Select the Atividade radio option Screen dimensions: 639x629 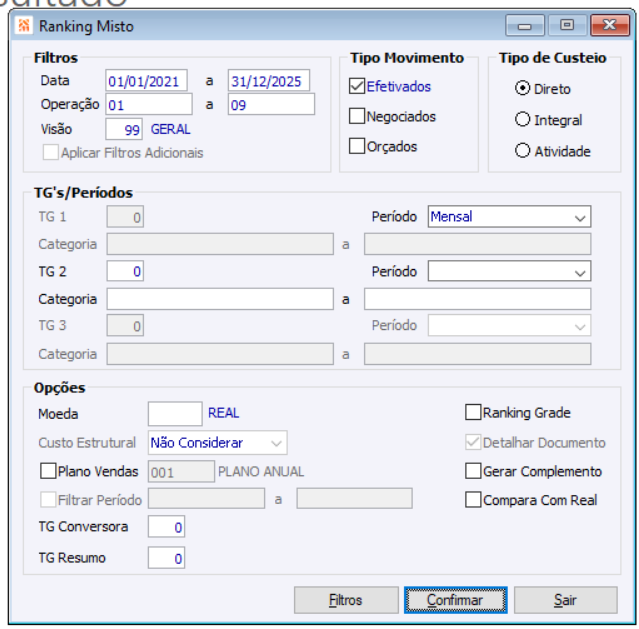tap(522, 152)
